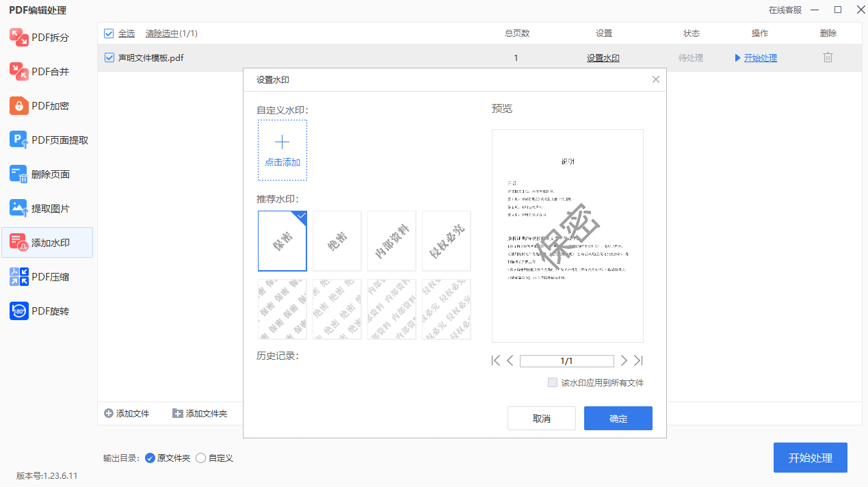Viewport: 868px width, 487px height.
Task: Click the 版本号:1.23.6.11 version text
Action: (47, 475)
